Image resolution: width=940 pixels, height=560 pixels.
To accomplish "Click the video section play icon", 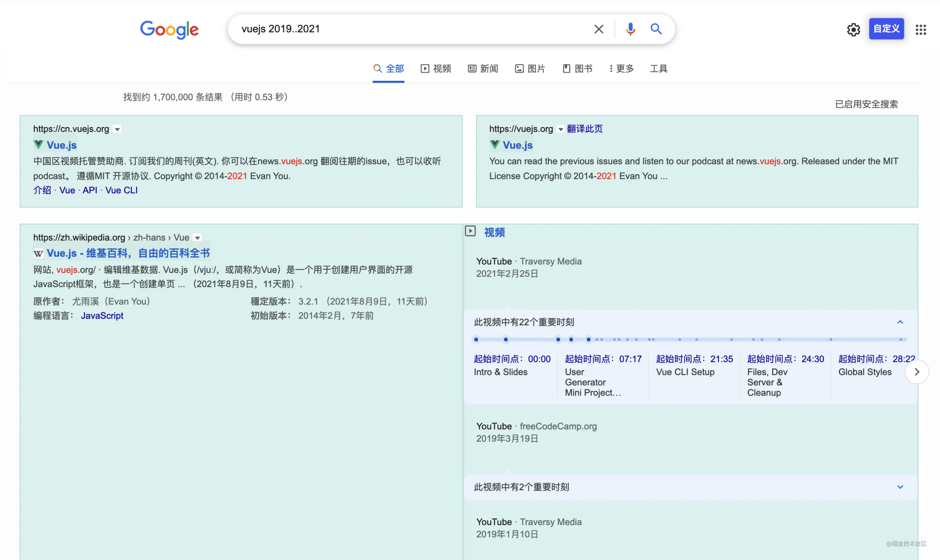I will coord(470,231).
